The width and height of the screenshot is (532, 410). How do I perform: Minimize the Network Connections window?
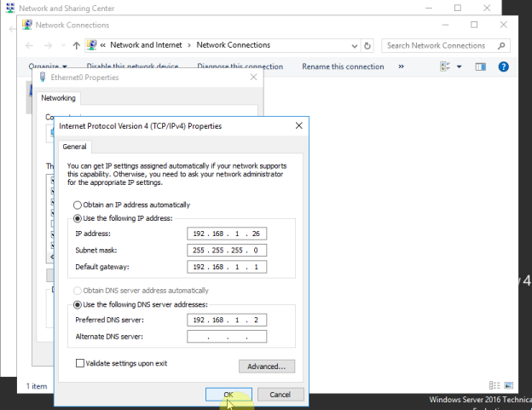[446, 25]
